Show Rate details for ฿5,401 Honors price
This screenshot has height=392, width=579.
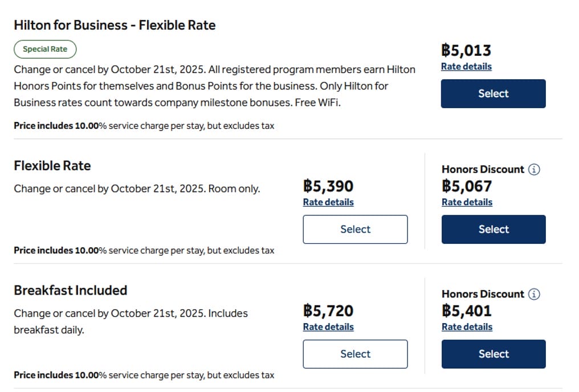(467, 327)
